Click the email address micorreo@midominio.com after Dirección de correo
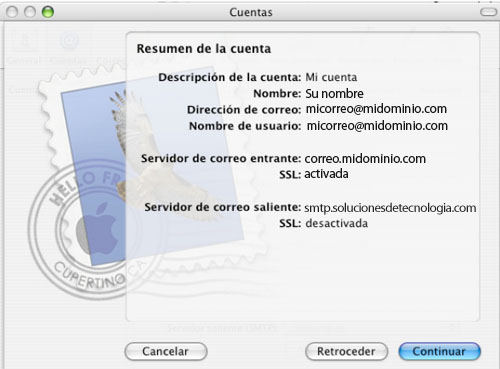The image size is (500, 369). pos(376,109)
